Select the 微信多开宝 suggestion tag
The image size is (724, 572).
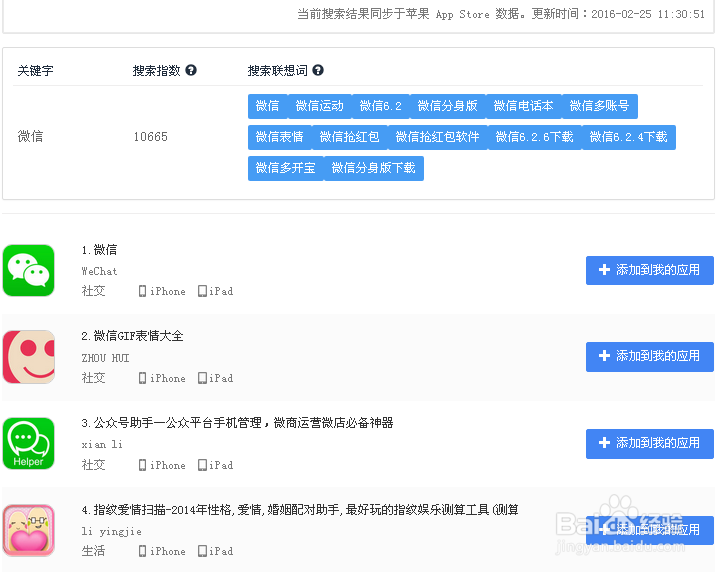(285, 168)
